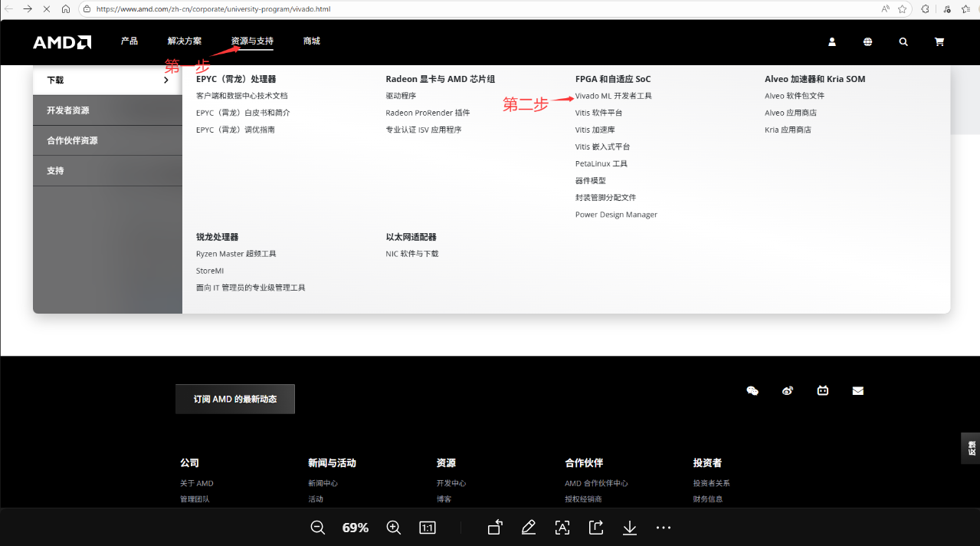
Task: Open Vitis 加速库 link
Action: tap(595, 130)
